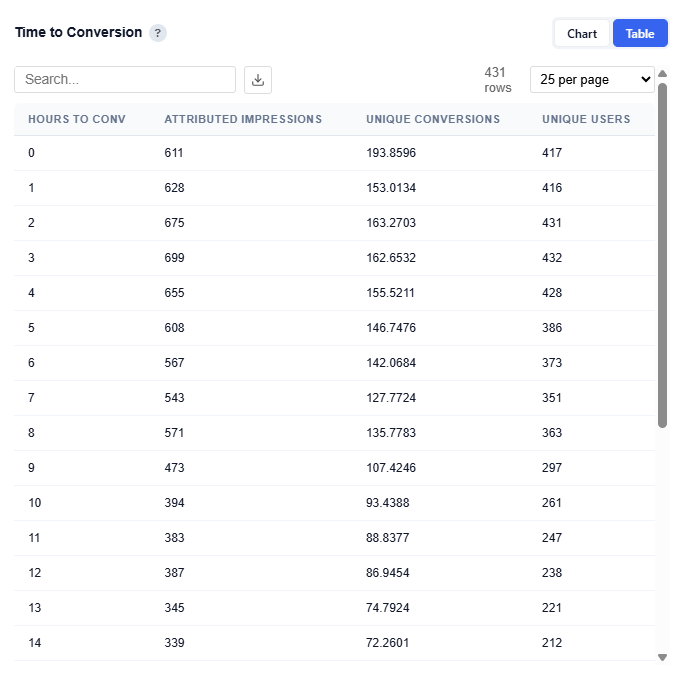This screenshot has width=687, height=678.
Task: Sort by Unique Users column
Action: [586, 119]
